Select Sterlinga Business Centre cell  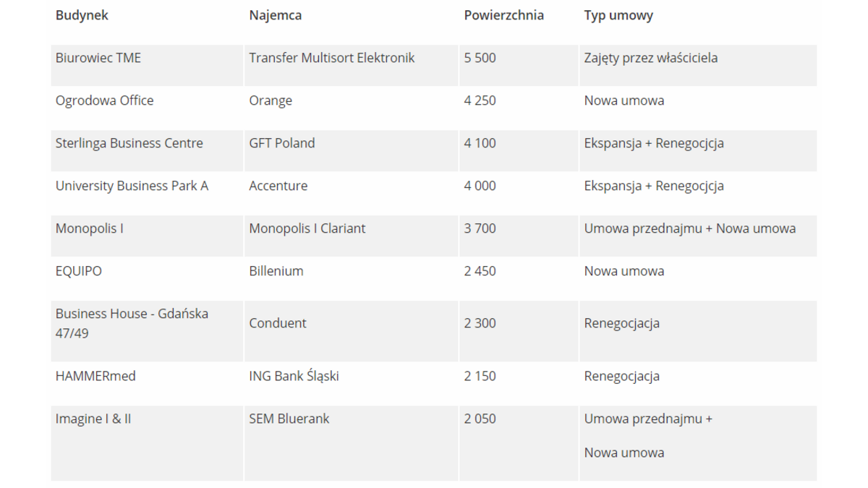coord(129,143)
